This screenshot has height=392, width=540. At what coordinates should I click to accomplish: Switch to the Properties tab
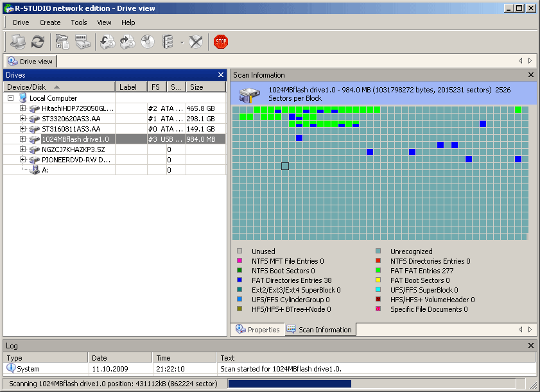[257, 329]
